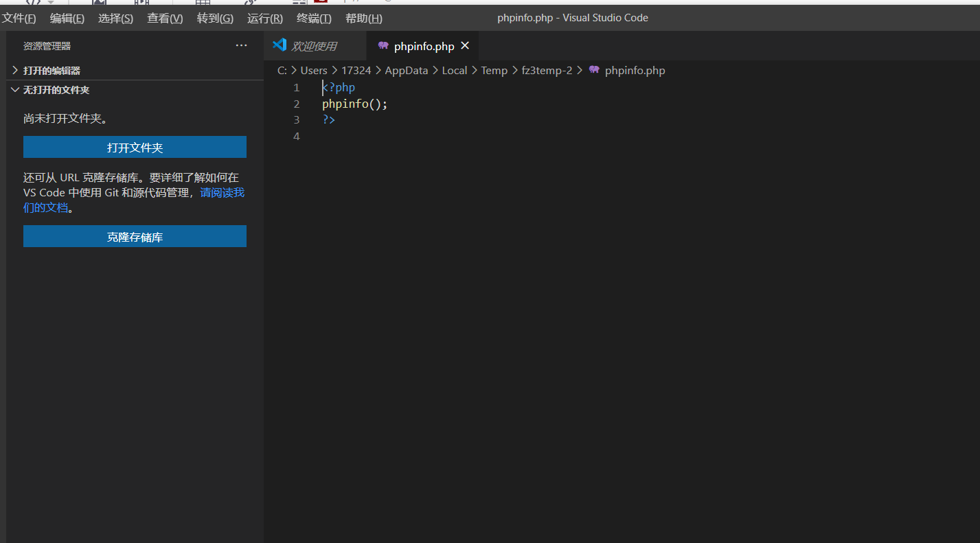Select the phpinfo.php editor tab
Viewport: 980px width, 543px height.
tap(423, 46)
